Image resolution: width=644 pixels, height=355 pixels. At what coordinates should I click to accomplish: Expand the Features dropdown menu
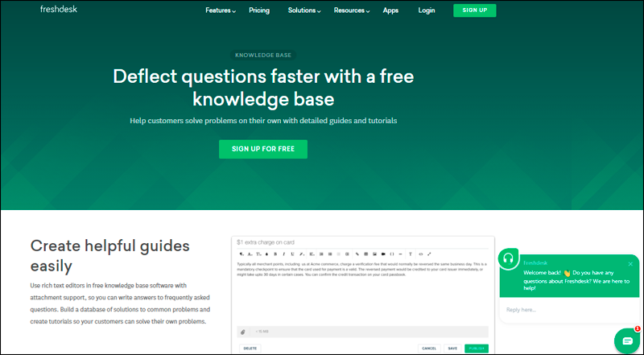(221, 10)
